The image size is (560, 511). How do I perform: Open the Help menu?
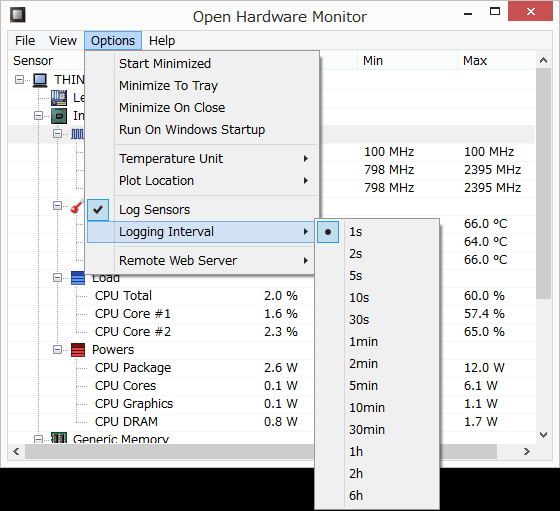coord(162,41)
